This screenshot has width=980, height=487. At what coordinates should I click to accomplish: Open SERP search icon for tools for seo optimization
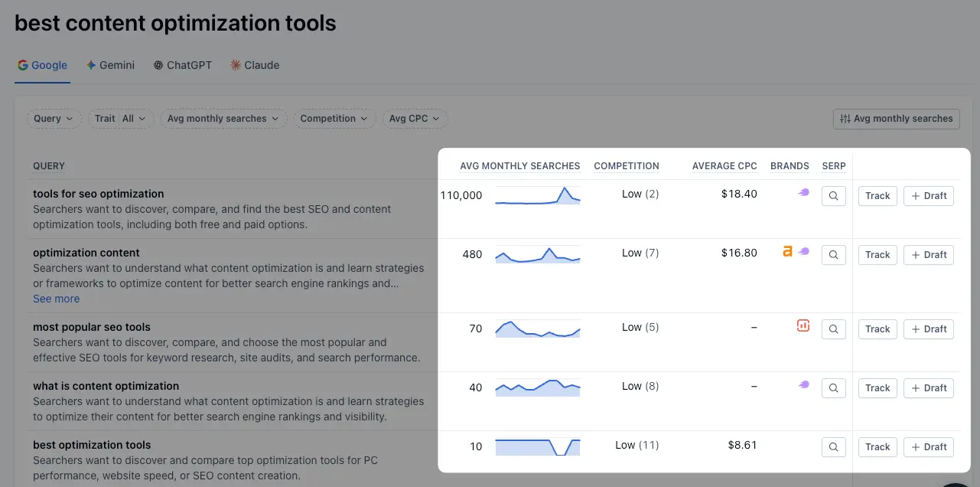(834, 196)
